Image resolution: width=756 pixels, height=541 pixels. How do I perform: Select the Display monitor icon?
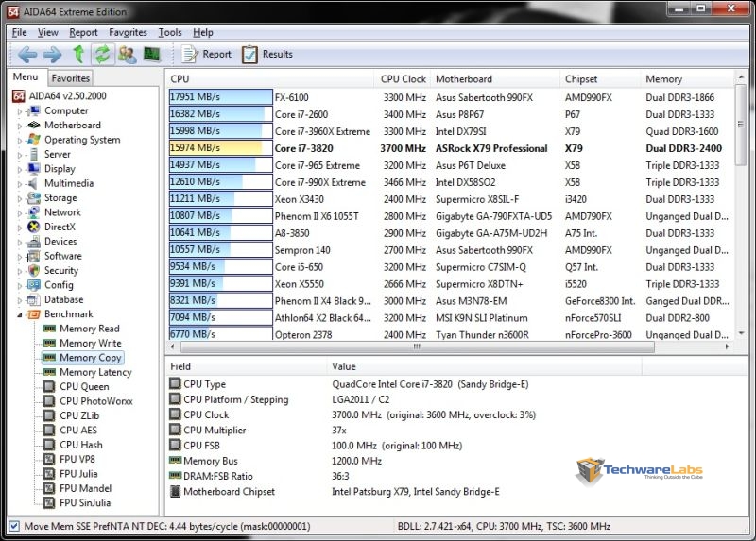34,169
